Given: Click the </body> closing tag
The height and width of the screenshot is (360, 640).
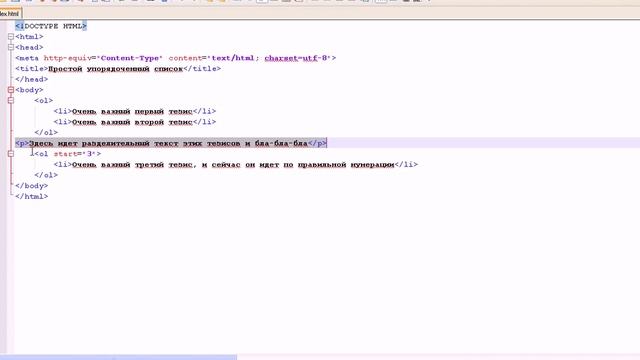Looking at the screenshot, I should coord(31,186).
